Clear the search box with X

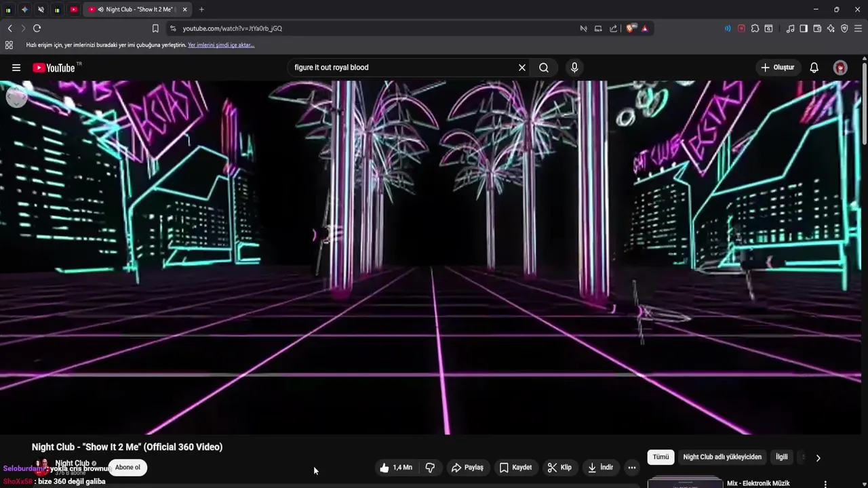click(522, 68)
